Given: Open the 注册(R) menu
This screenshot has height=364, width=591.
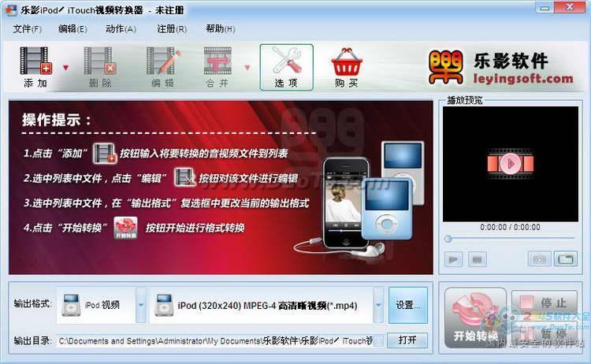Looking at the screenshot, I should click(x=172, y=28).
